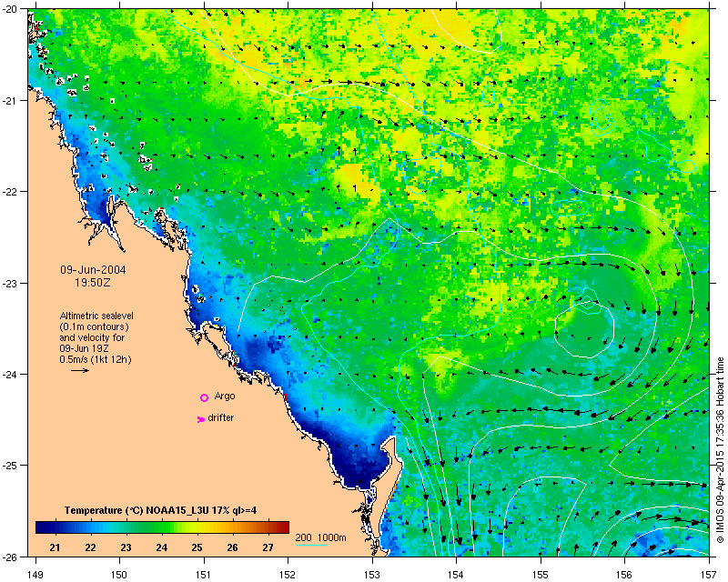The height and width of the screenshot is (582, 728).
Task: Click the latitude label '-21'
Action: click(x=12, y=101)
